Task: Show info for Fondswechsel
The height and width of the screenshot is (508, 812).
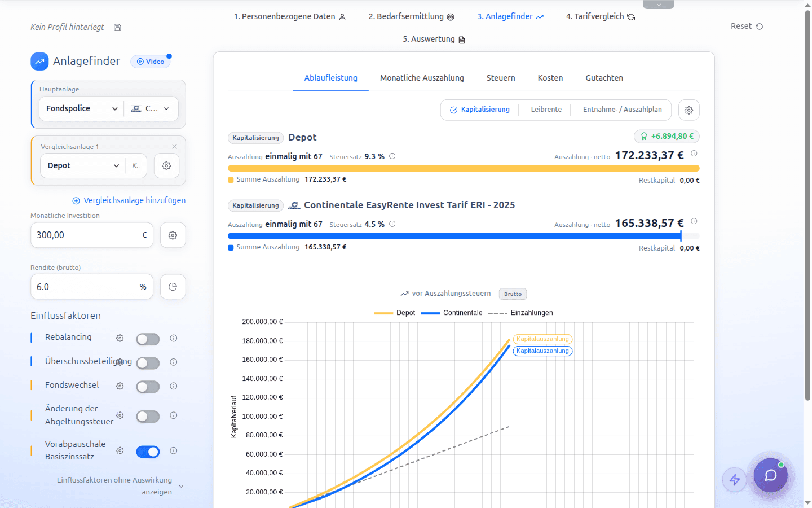Action: coord(174,386)
